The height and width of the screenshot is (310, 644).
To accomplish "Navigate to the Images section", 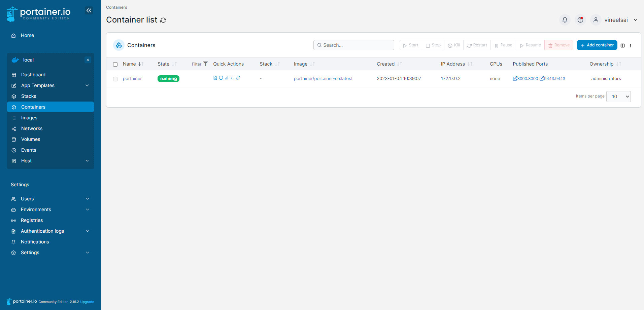I will 29,118.
